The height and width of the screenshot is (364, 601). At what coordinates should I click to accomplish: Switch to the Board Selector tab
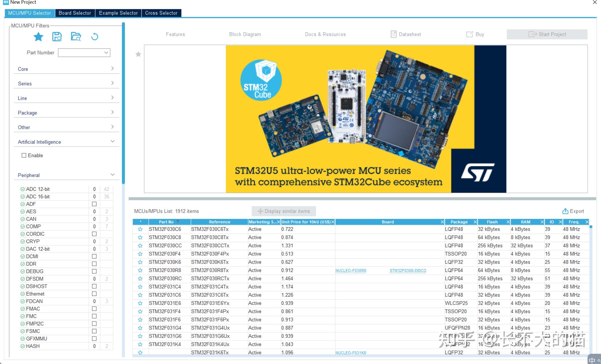pos(75,13)
